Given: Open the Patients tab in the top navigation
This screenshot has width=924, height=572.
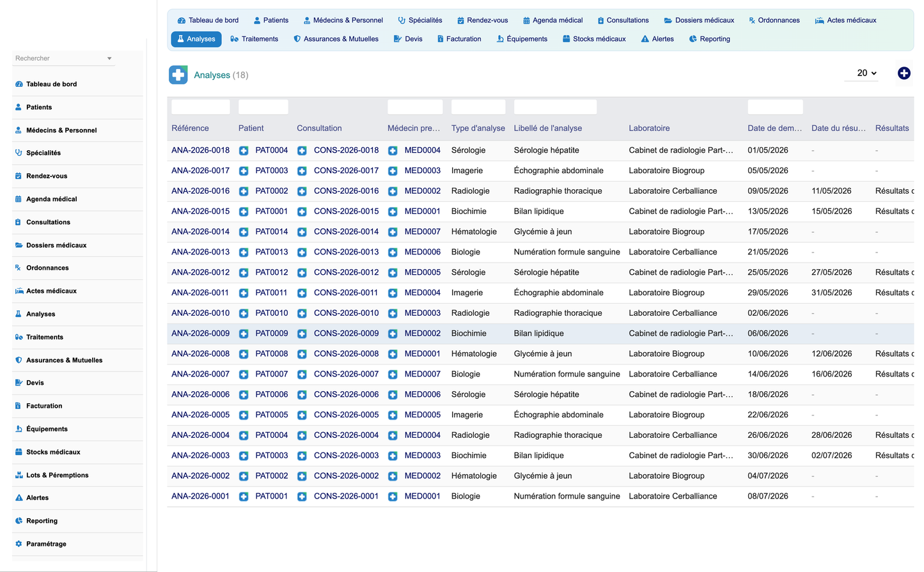Looking at the screenshot, I should (270, 20).
